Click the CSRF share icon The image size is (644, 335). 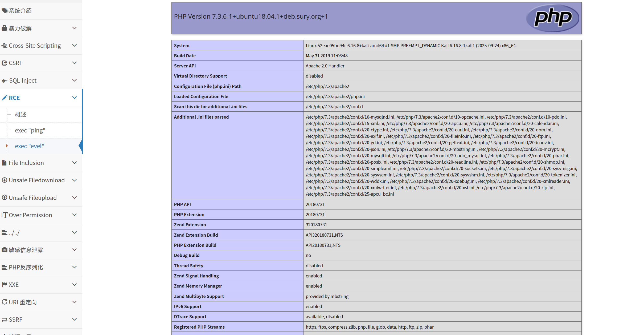(4, 63)
